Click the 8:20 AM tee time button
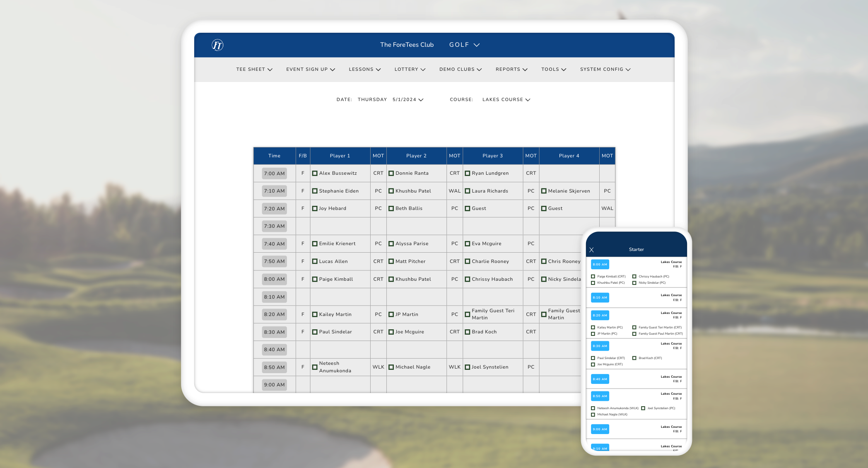Screen dimensions: 868x468 tap(274, 314)
